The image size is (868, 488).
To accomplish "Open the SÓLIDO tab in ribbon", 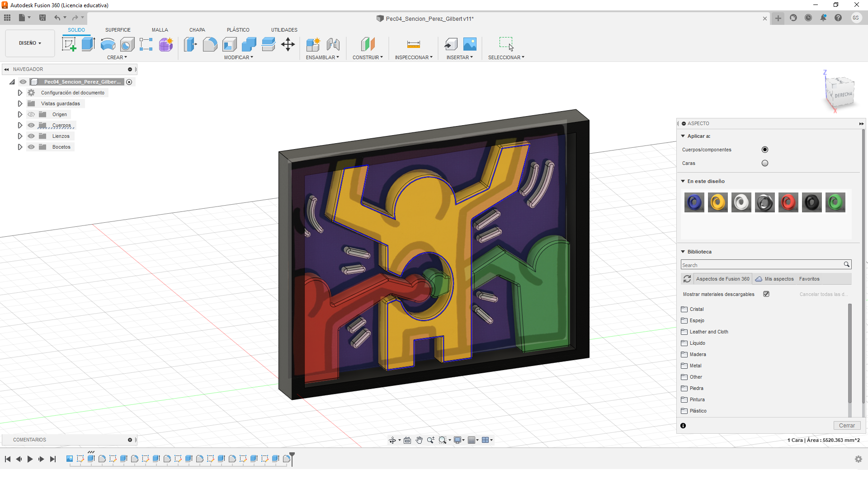I will (x=75, y=30).
